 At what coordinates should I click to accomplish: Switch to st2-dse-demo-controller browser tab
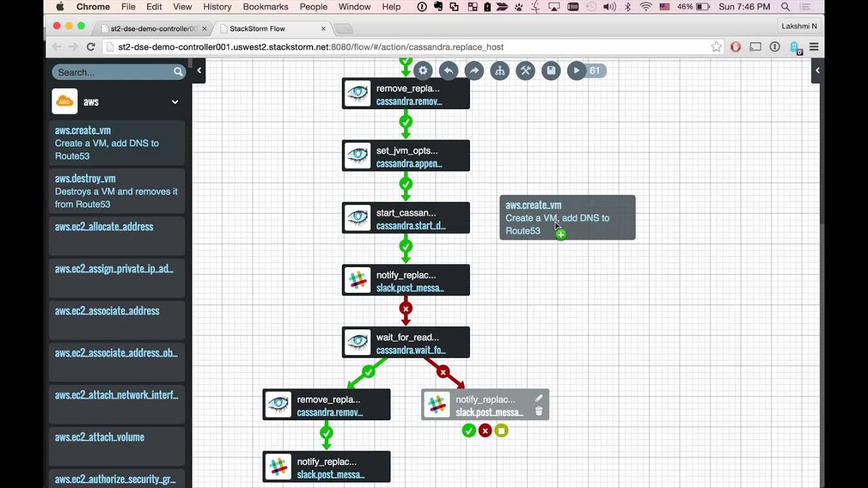pyautogui.click(x=153, y=28)
